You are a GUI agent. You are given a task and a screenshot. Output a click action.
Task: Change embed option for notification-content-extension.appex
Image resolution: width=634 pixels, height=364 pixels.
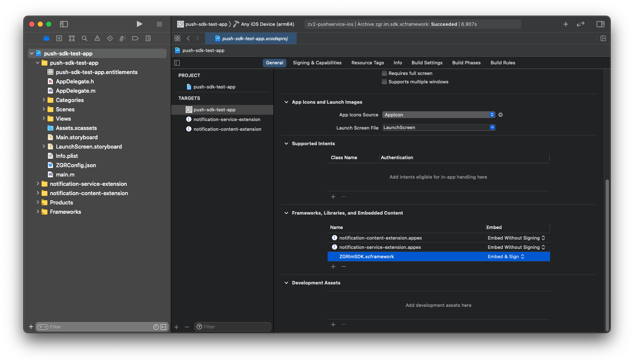[516, 238]
